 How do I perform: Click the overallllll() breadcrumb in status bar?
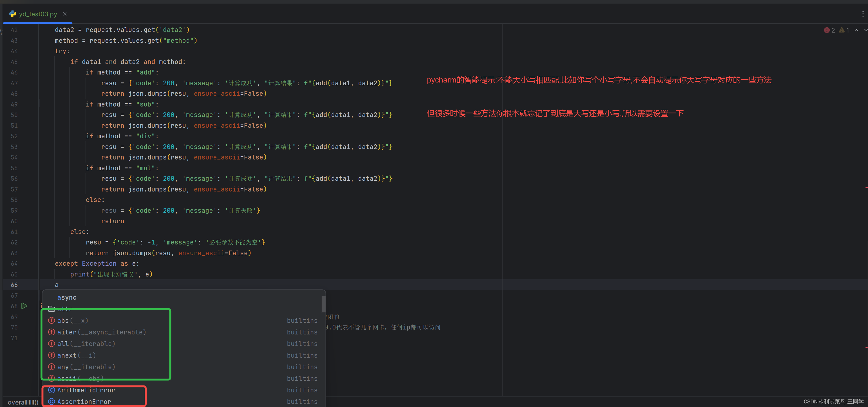[23, 402]
